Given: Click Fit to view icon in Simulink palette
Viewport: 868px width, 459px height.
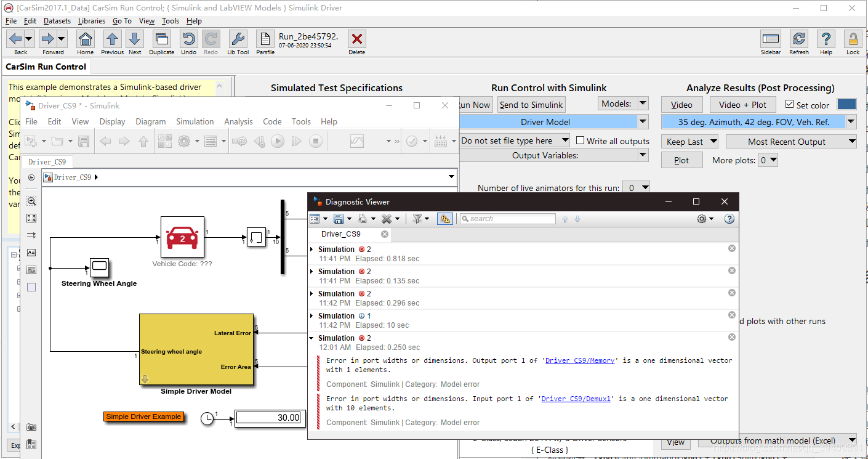Looking at the screenshot, I should [x=31, y=218].
